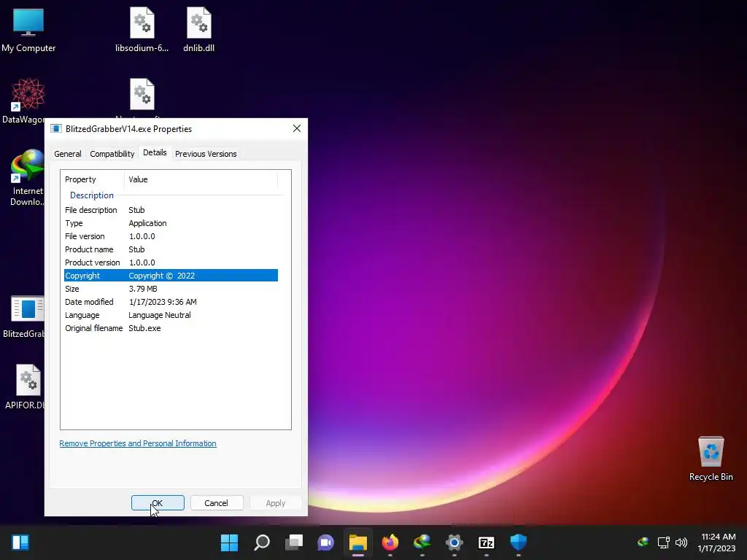Image resolution: width=747 pixels, height=560 pixels.
Task: Open the clock and date calendar
Action: [x=718, y=542]
